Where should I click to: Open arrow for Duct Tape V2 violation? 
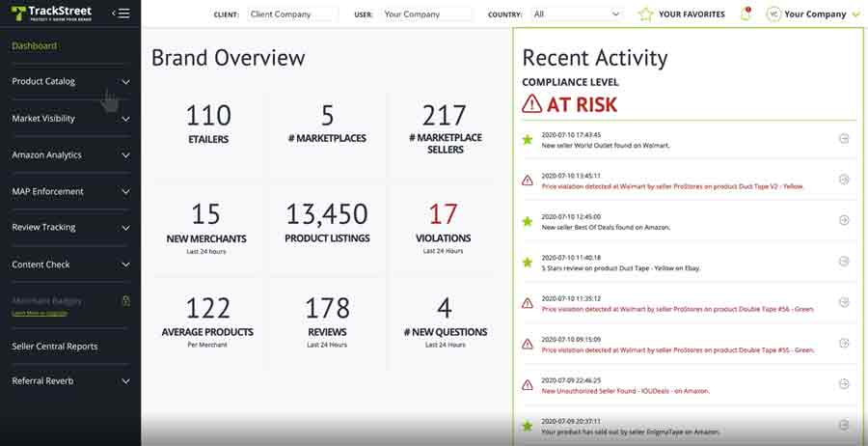(x=844, y=179)
